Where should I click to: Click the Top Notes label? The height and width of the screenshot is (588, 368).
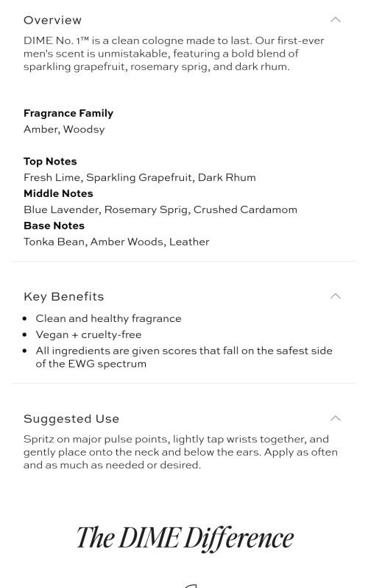pyautogui.click(x=50, y=161)
